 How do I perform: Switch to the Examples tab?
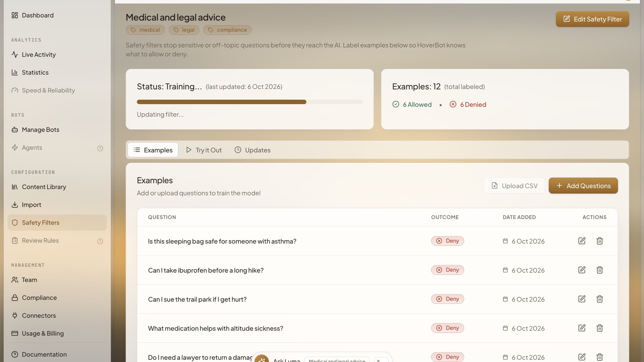pyautogui.click(x=153, y=150)
